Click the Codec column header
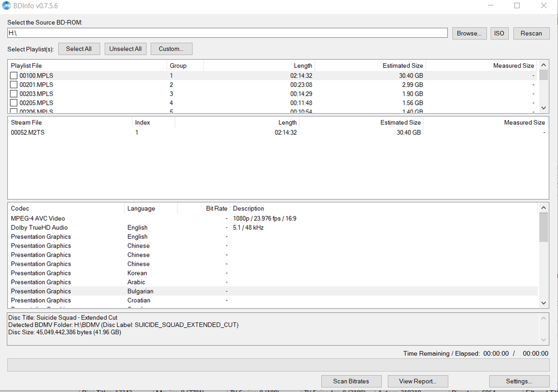The width and height of the screenshot is (558, 392). [66, 208]
